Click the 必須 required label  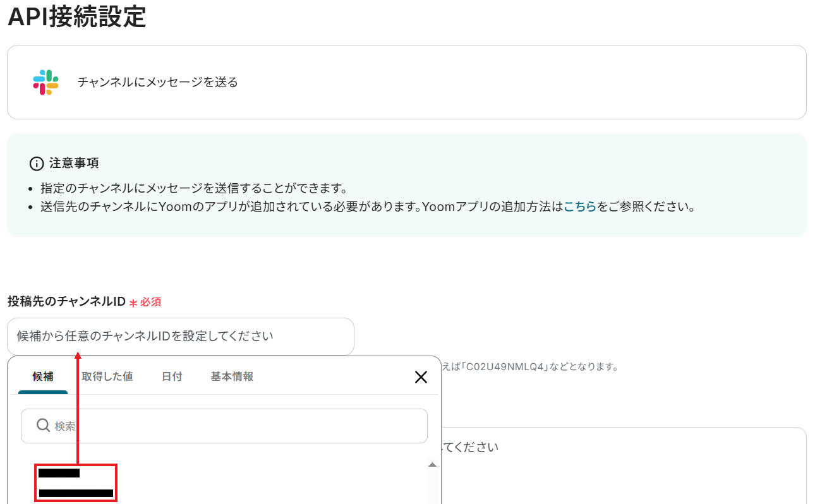151,302
